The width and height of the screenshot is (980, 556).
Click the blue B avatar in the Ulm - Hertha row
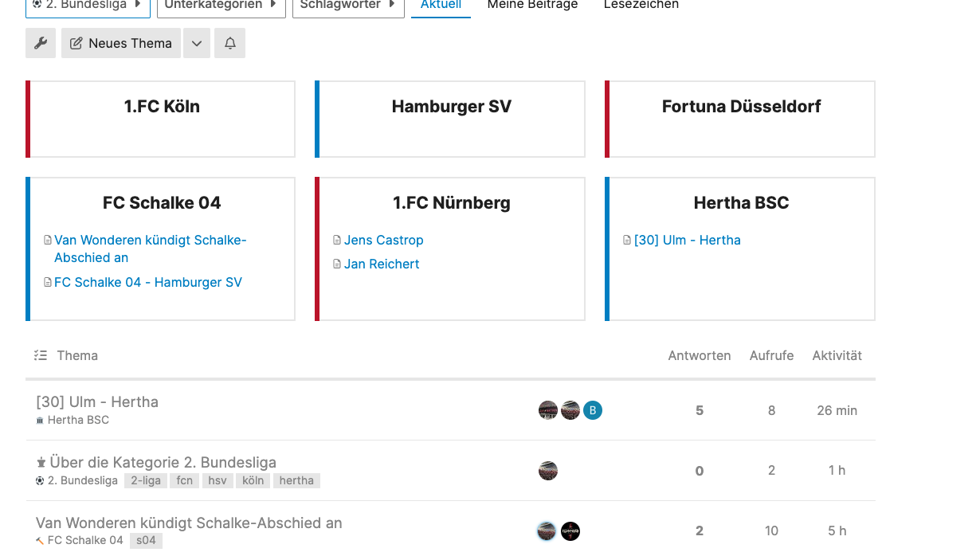[x=592, y=410]
